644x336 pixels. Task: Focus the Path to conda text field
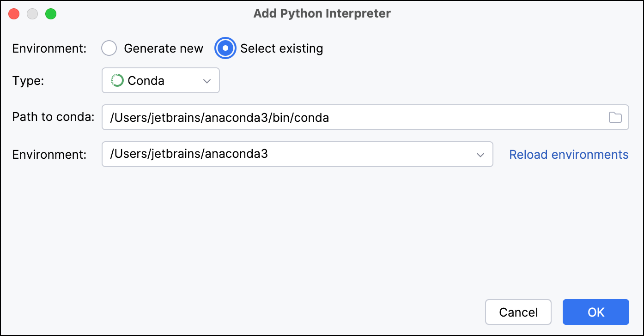coord(351,117)
